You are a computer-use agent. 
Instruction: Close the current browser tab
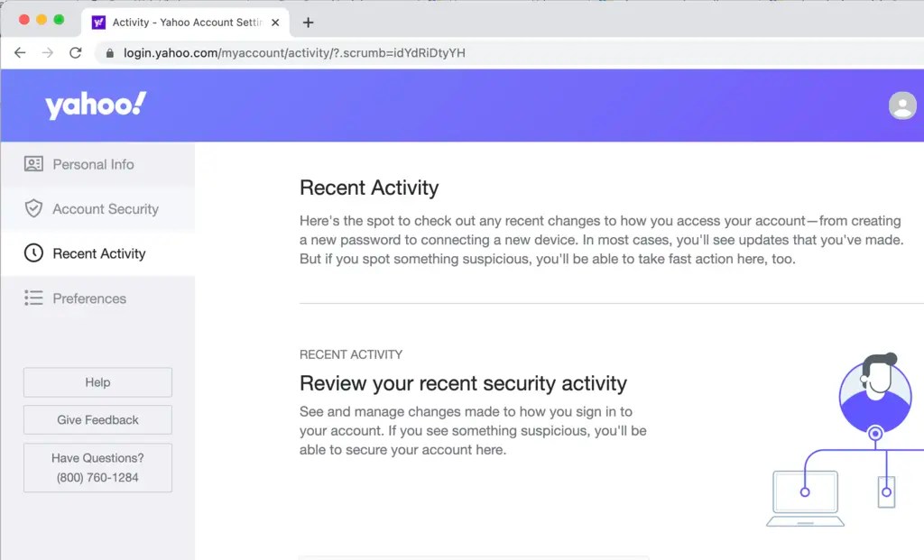point(275,21)
